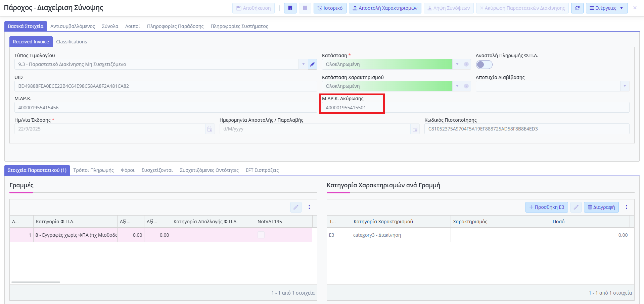Click the edit pencil in Γραμμές grid toolbar
This screenshot has width=644, height=304.
tap(296, 207)
